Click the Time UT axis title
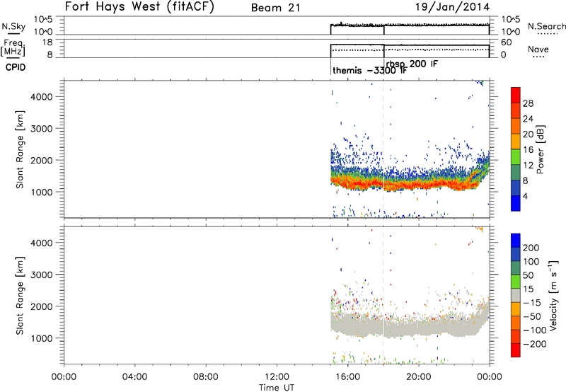This screenshot has width=566, height=392. coord(277,388)
